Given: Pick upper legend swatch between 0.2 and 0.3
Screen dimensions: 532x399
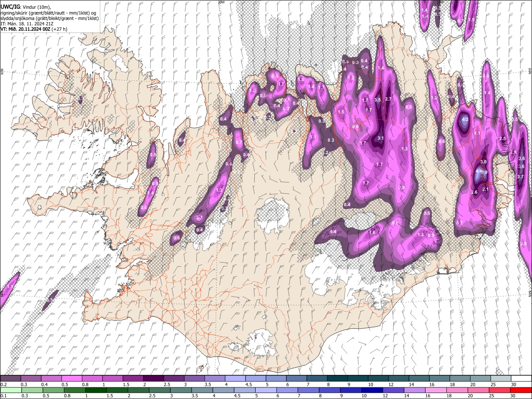Looking at the screenshot, I should click(x=10, y=378).
